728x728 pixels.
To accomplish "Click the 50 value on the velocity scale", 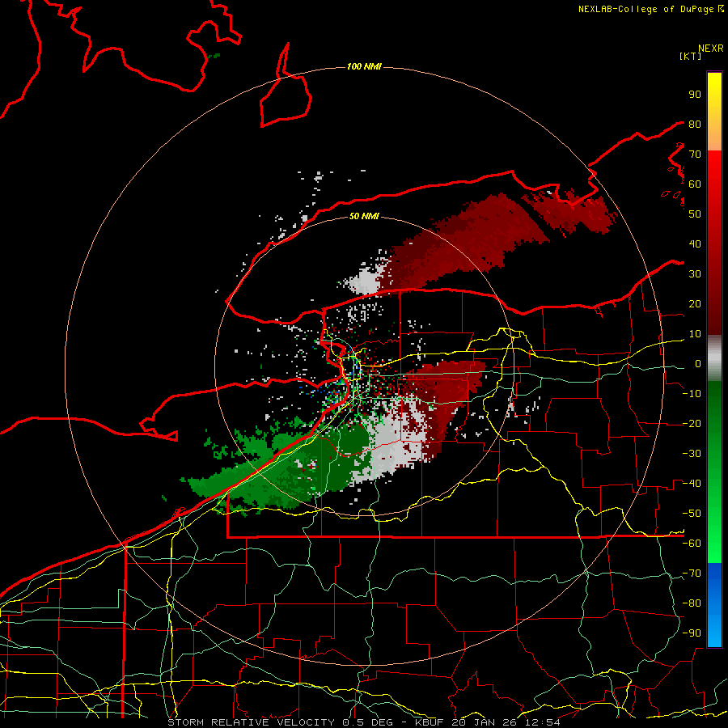I will (695, 214).
